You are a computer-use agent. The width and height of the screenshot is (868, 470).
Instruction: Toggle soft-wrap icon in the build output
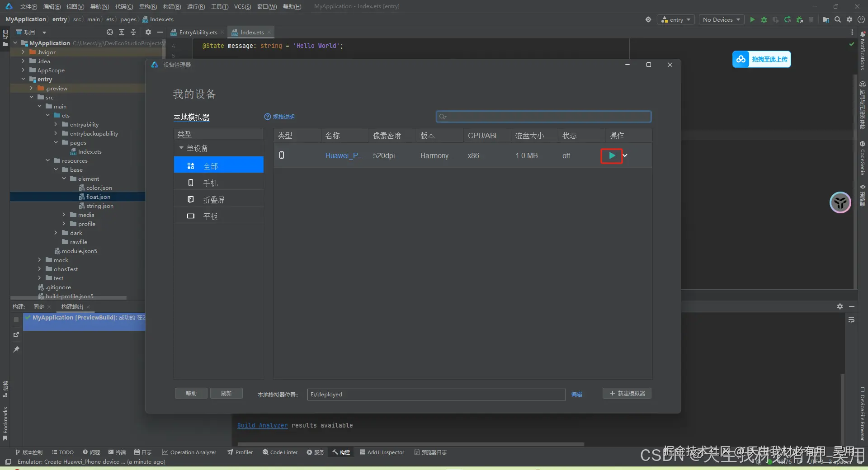point(851,320)
